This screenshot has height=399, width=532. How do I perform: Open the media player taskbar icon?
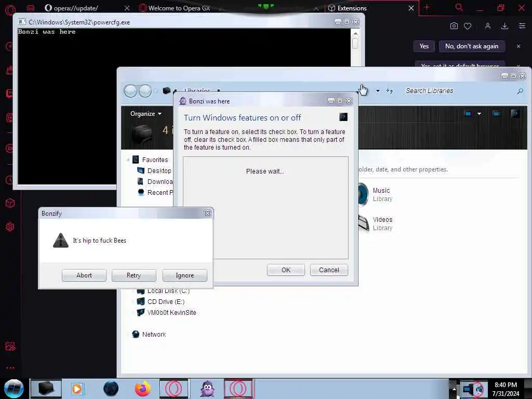pyautogui.click(x=77, y=389)
